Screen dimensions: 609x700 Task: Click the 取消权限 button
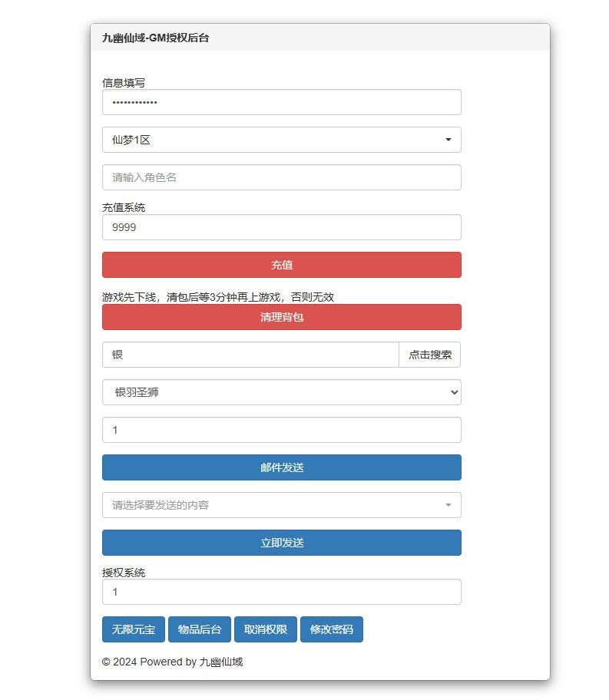[x=266, y=629]
